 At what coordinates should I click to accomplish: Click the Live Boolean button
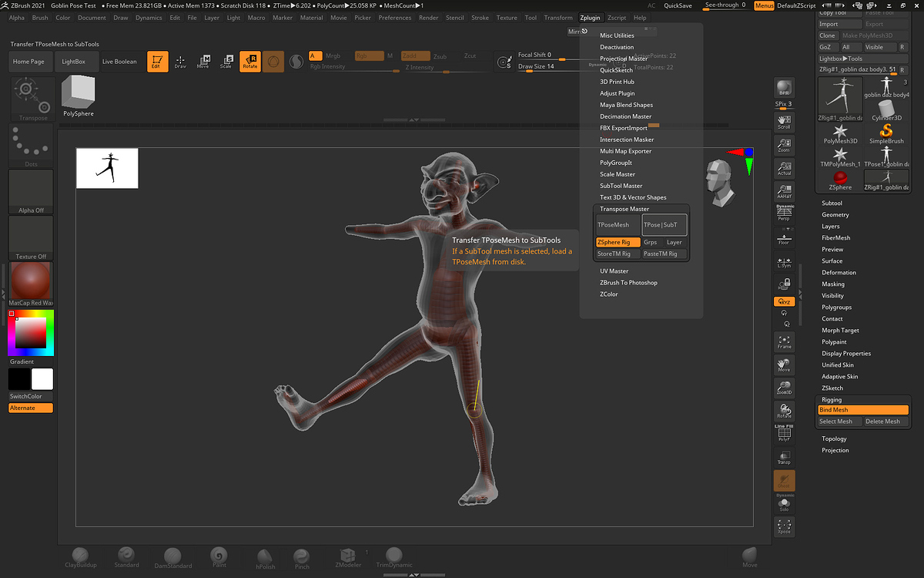(x=119, y=62)
